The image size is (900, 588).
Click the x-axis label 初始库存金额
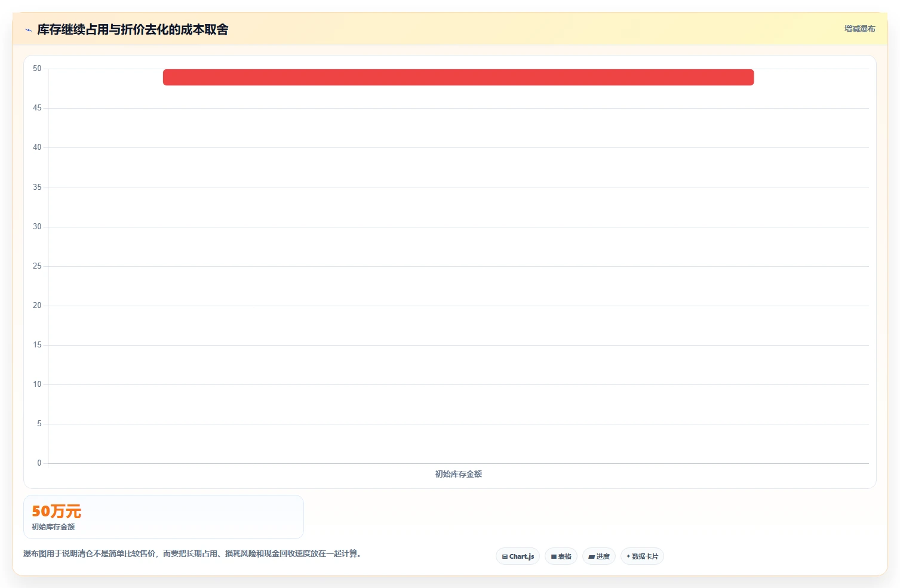(x=458, y=474)
